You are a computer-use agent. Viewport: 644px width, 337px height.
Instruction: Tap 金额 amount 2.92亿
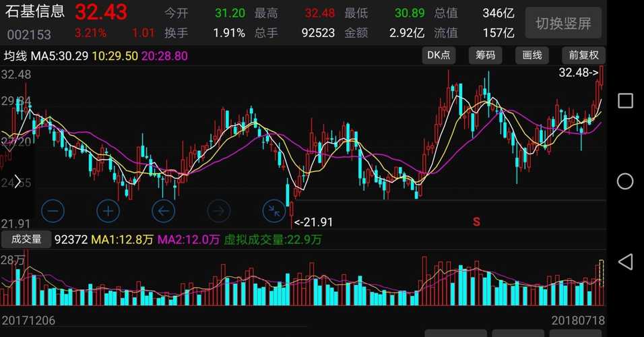coord(407,33)
